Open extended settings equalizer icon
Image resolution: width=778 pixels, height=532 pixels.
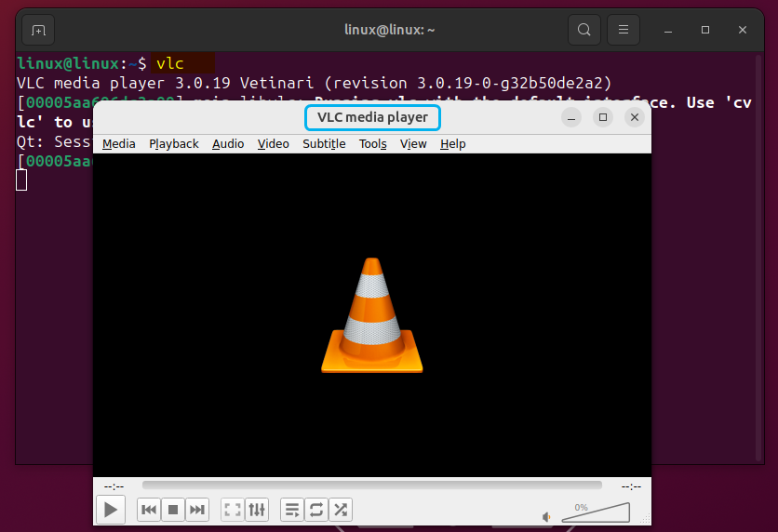(x=257, y=509)
